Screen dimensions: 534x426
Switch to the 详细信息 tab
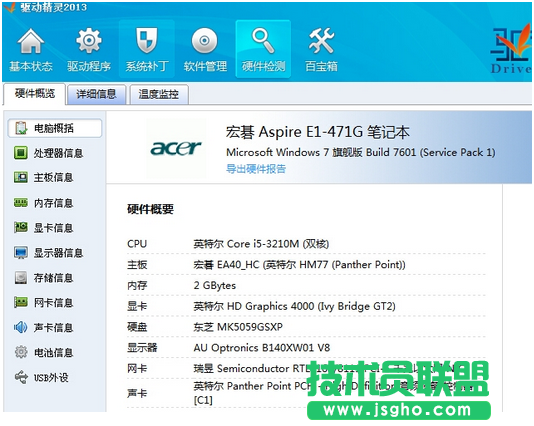96,94
